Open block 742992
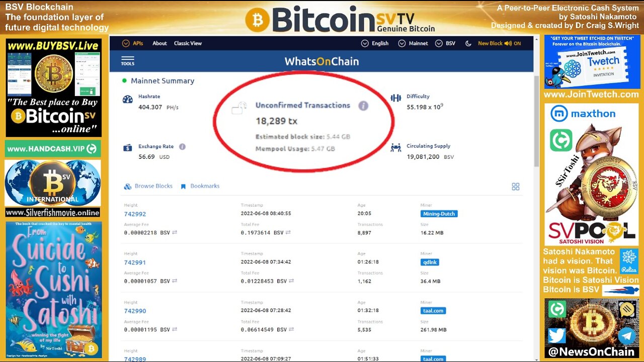 pyautogui.click(x=135, y=214)
